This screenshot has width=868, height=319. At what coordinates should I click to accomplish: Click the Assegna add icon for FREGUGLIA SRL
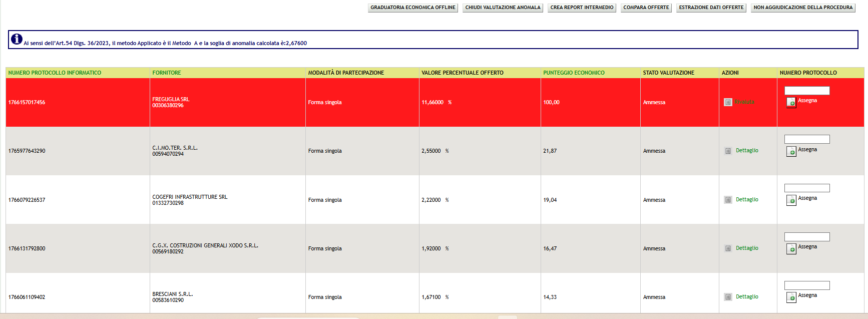coord(791,103)
